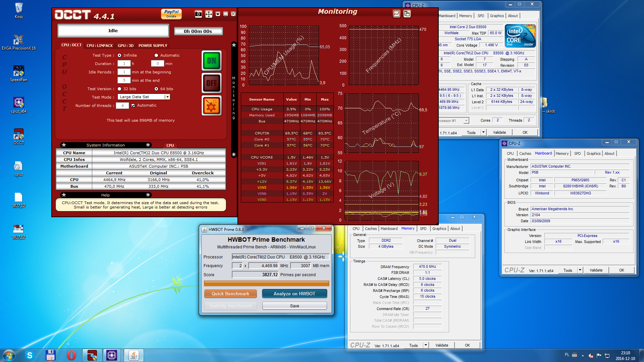Open Tools dropdown in CPU-Z Memory window
The height and width of the screenshot is (362, 644).
pyautogui.click(x=426, y=345)
